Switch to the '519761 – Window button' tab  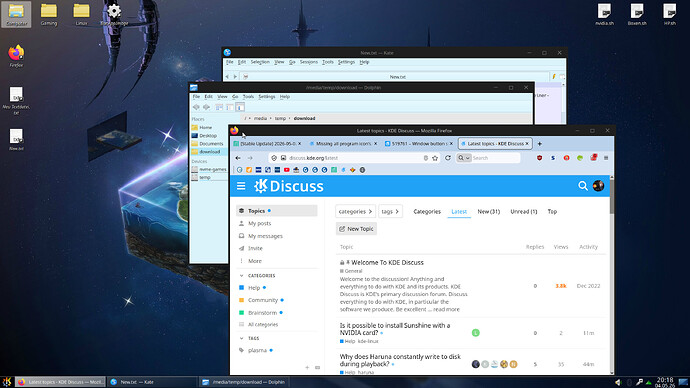tap(418, 144)
